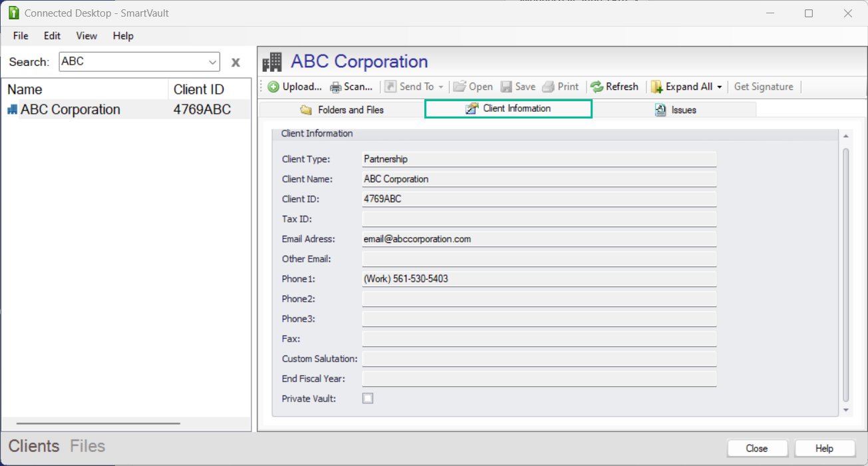The height and width of the screenshot is (466, 868).
Task: Click the scroll down arrow in Client Information panel
Action: point(846,410)
